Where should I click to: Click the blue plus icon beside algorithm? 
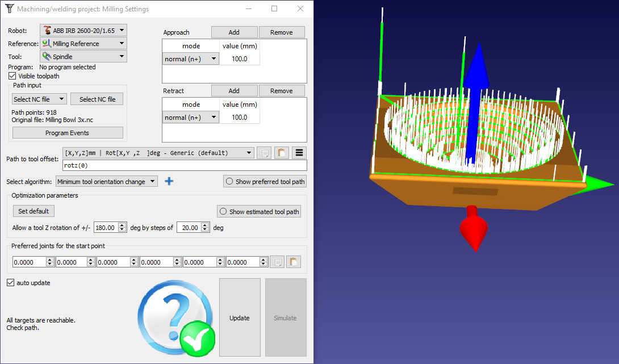tap(169, 182)
